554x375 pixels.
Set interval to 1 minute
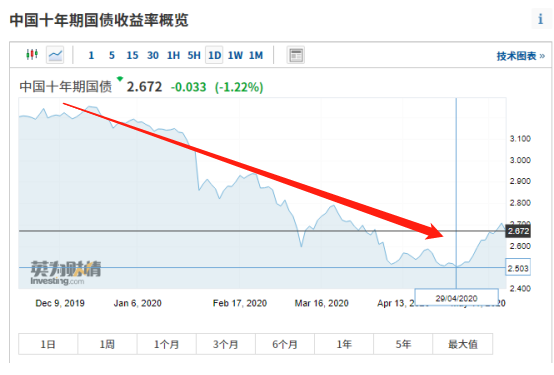[91, 55]
